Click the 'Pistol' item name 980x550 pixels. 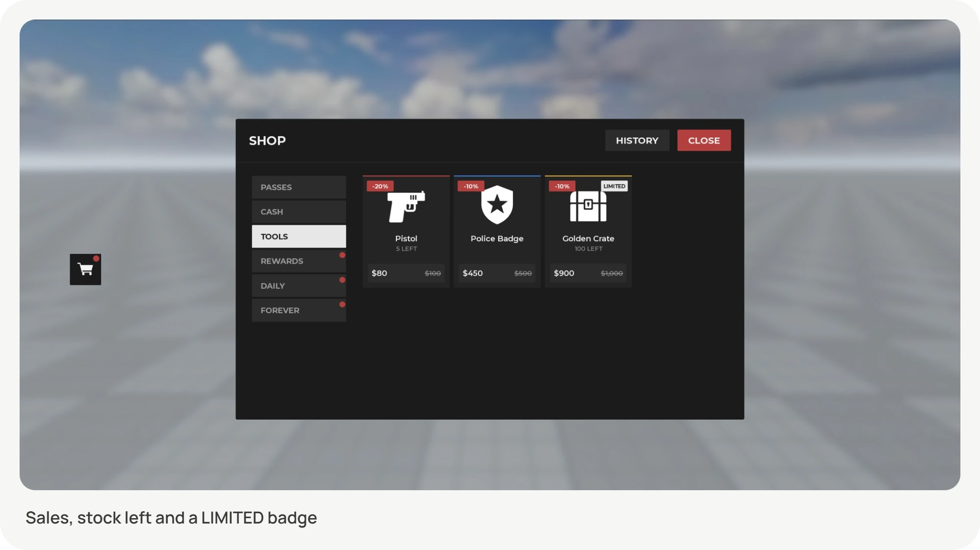pos(406,239)
